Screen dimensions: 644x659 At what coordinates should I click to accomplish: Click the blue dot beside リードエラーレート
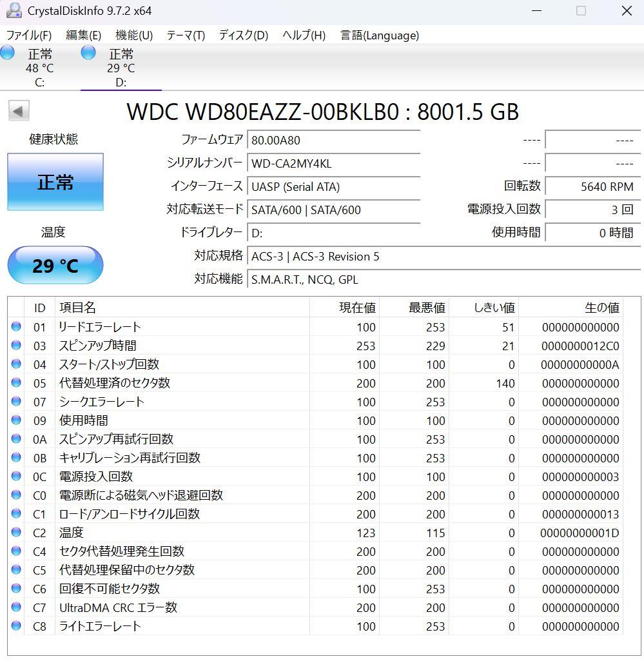click(x=15, y=327)
